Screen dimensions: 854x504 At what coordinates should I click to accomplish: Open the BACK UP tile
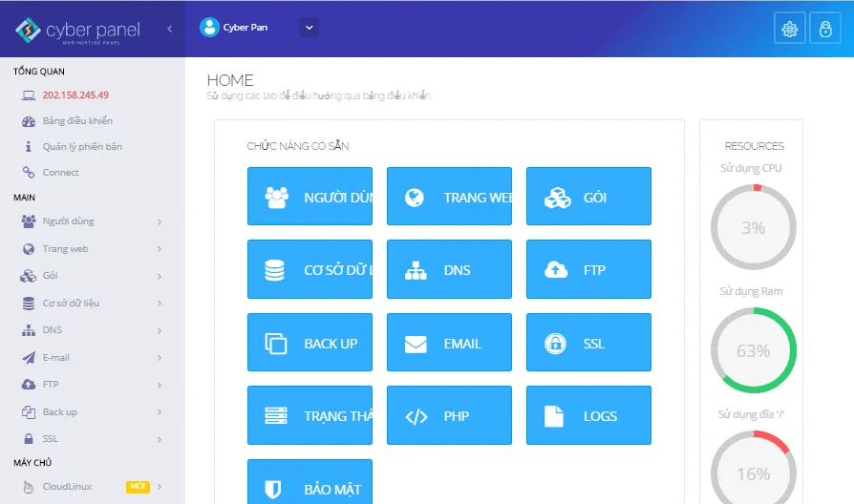(310, 343)
